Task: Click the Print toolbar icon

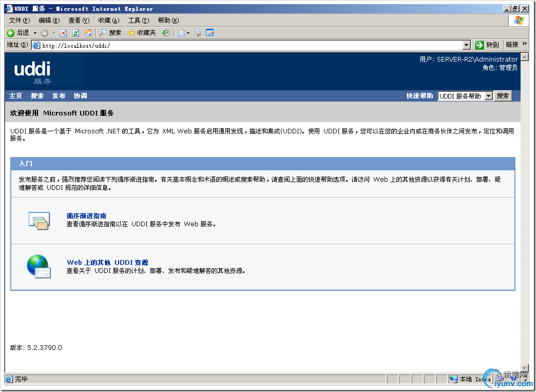Action: click(198, 33)
